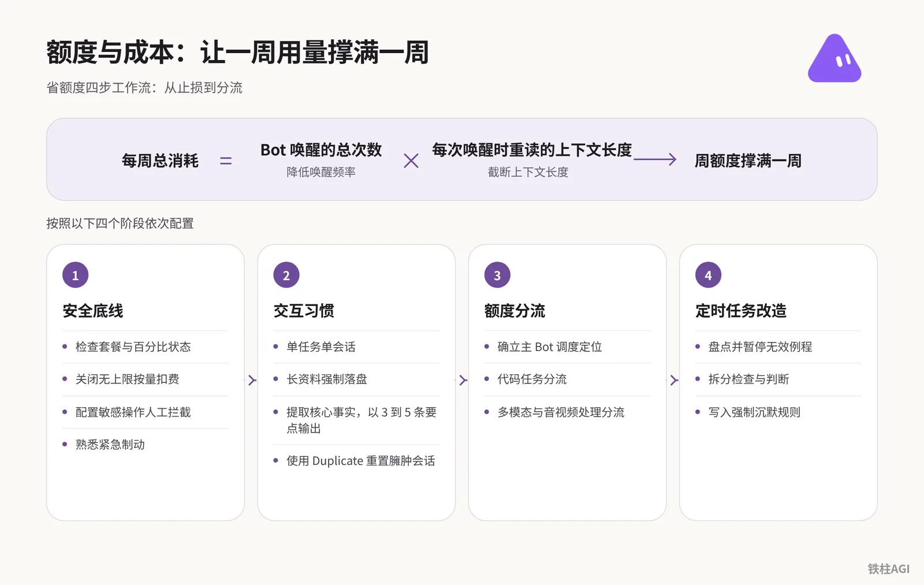
Task: Click the chevron between 额度分流 and 定时任务改造 cards
Action: [674, 380]
